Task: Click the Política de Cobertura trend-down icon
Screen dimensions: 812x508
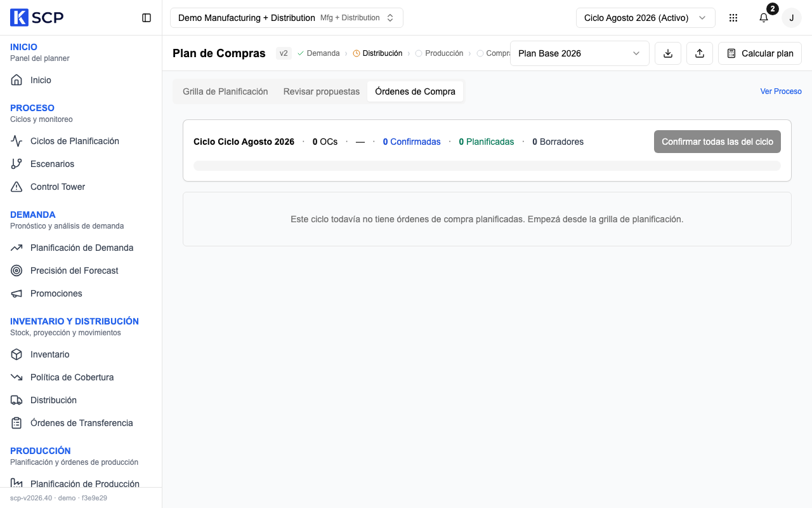Action: tap(17, 377)
